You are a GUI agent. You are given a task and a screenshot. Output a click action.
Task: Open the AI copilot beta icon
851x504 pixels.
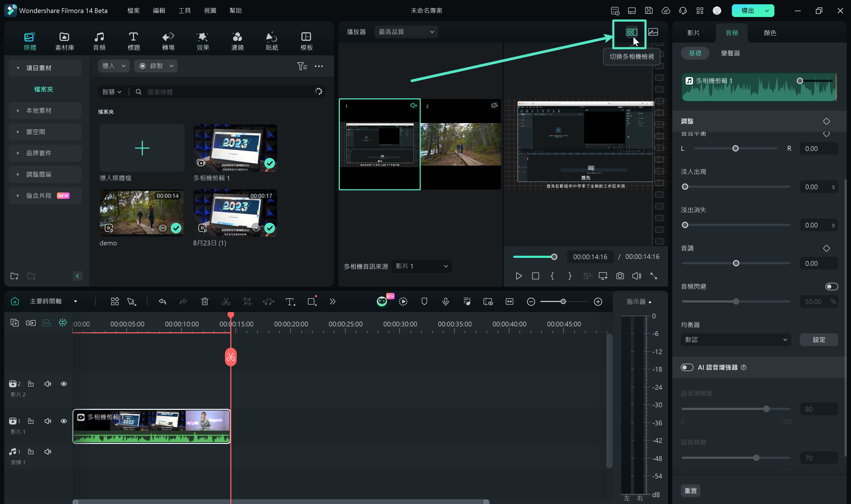(x=382, y=301)
